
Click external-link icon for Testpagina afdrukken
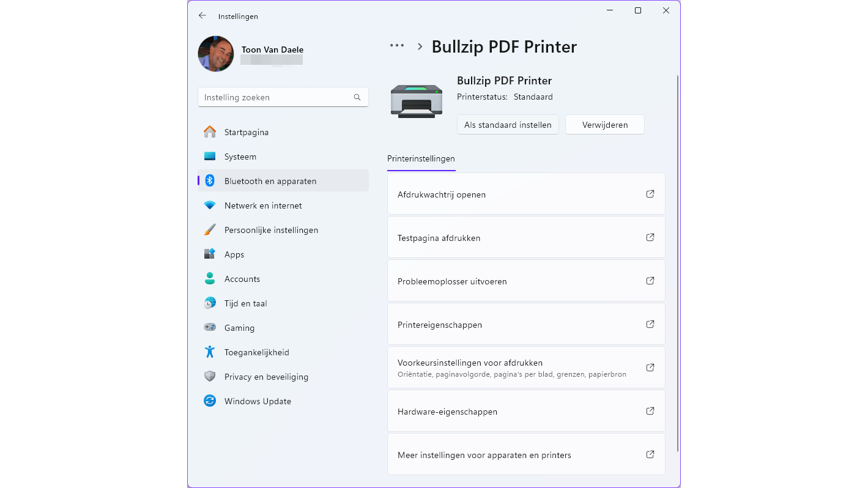pos(650,237)
